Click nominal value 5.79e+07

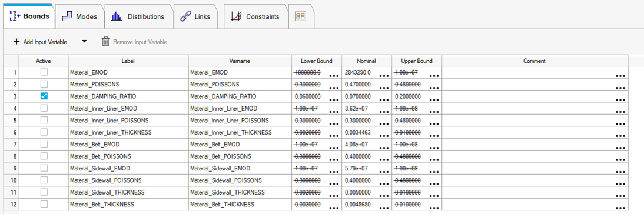pos(356,168)
